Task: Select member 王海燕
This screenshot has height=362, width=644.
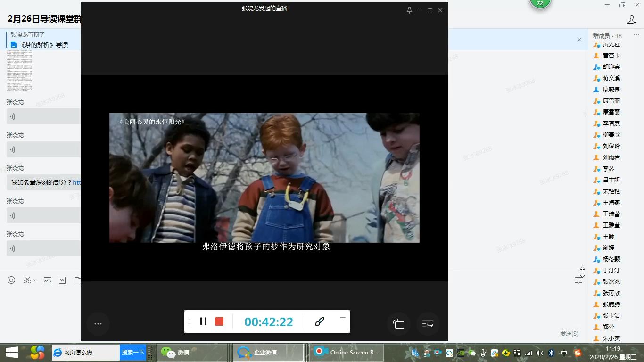Action: pyautogui.click(x=611, y=203)
